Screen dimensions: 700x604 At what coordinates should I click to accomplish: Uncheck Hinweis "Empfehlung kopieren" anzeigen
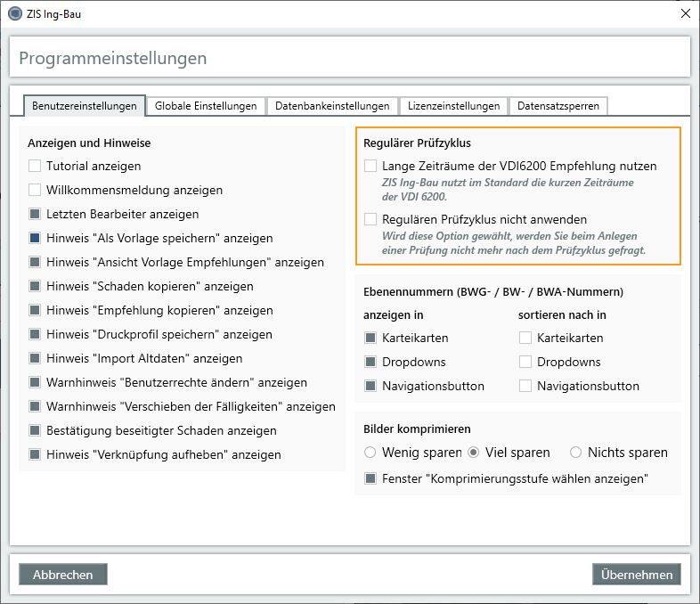[35, 310]
